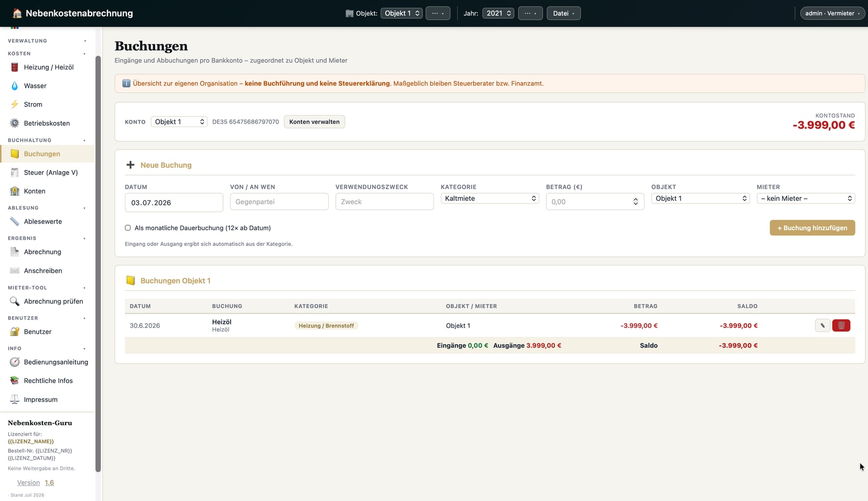
Task: Click the sidebar vertical scrollbar
Action: [98, 264]
